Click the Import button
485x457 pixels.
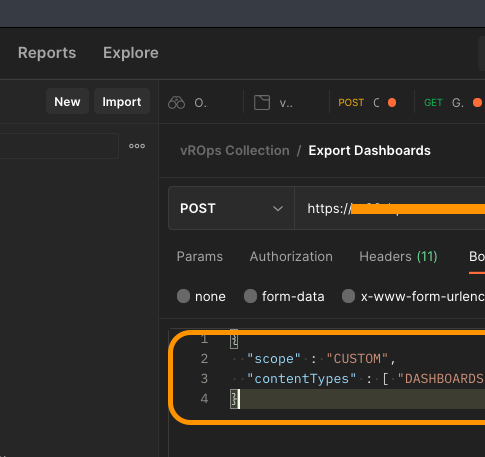122,102
